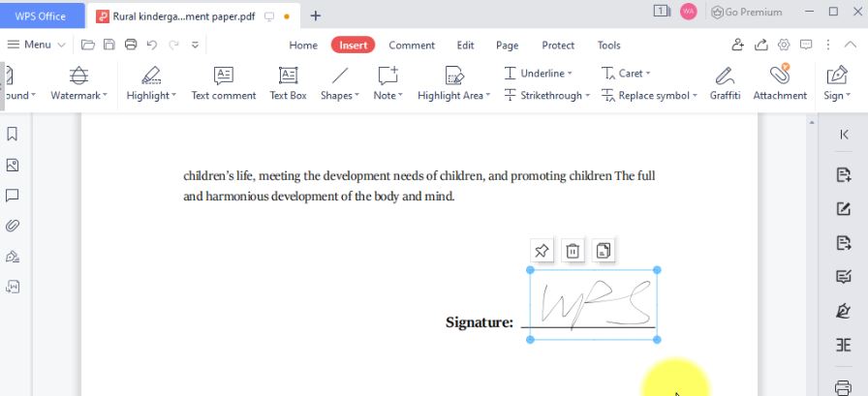Save the document

109,45
